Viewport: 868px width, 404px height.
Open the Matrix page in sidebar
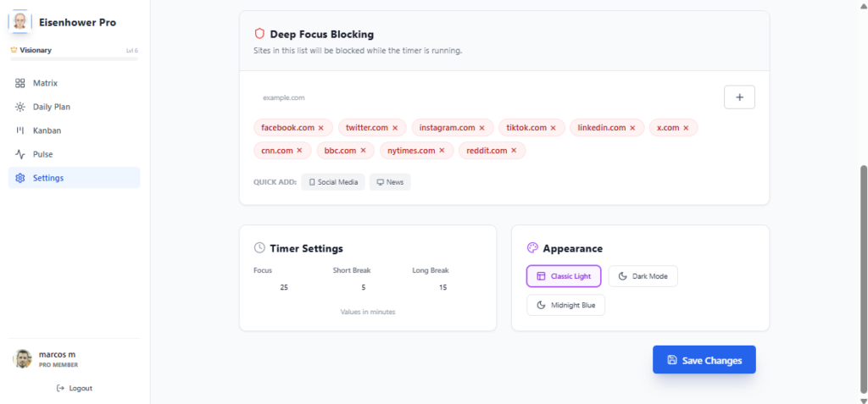point(45,83)
